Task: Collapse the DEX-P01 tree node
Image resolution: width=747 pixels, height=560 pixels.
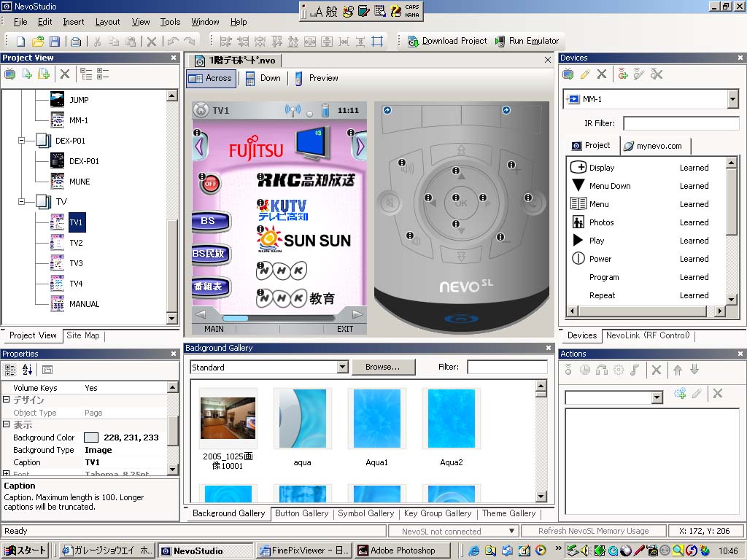Action: pyautogui.click(x=21, y=141)
